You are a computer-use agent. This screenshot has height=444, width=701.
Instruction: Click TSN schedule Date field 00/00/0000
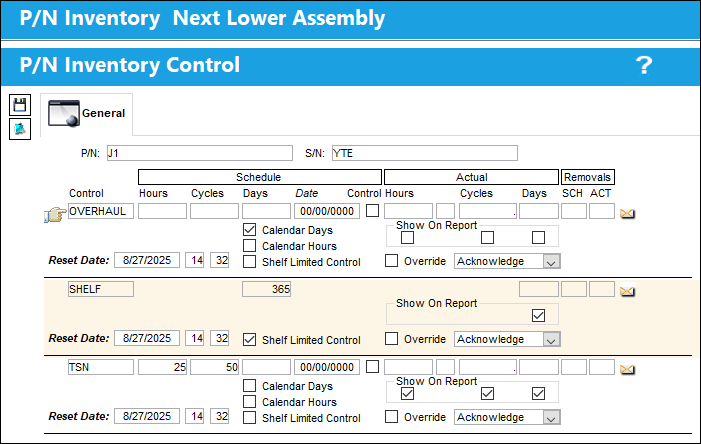(327, 367)
